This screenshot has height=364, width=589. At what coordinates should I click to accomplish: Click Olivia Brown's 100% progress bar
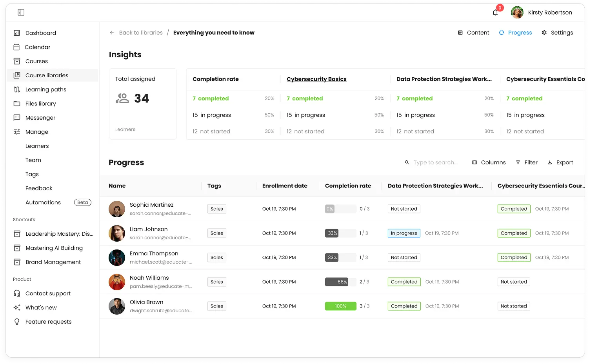(x=340, y=306)
